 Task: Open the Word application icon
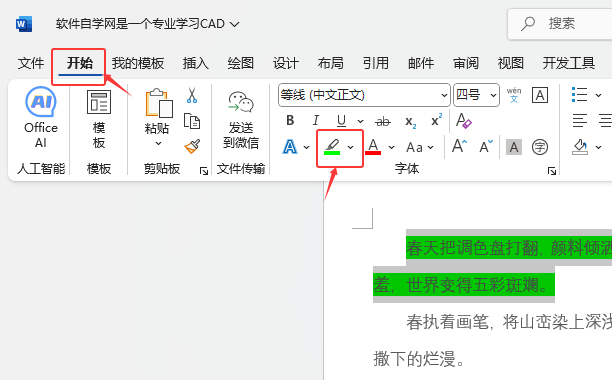click(x=24, y=24)
